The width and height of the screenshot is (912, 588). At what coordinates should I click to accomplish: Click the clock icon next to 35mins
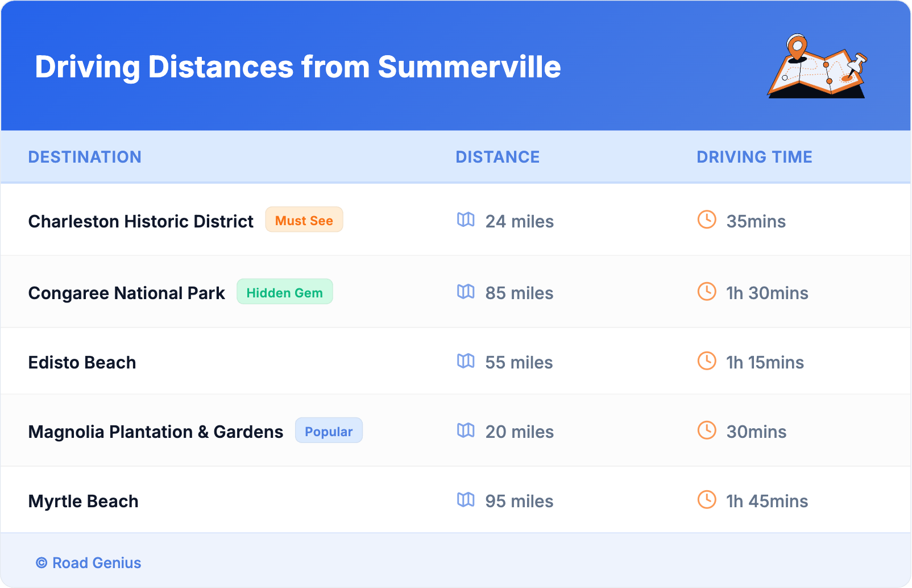click(x=707, y=220)
